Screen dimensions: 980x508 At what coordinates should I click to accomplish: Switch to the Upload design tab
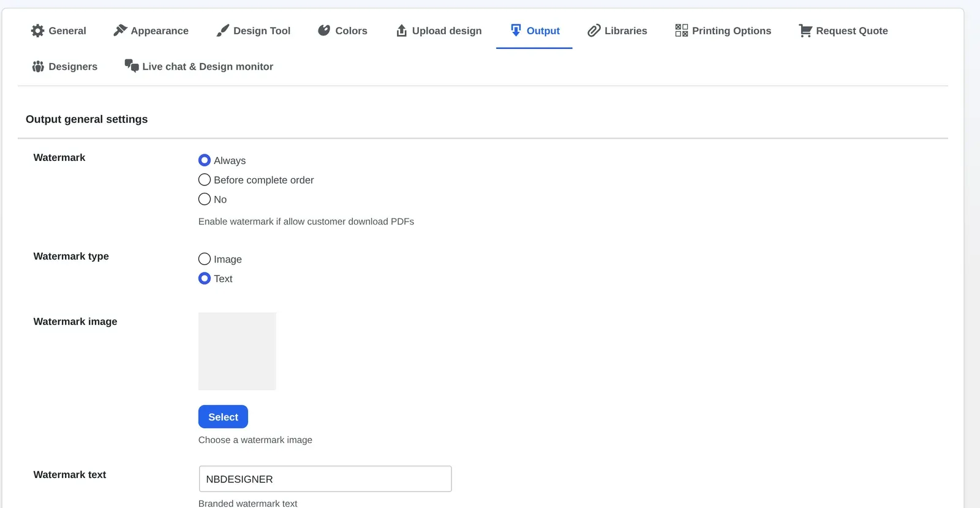(x=439, y=31)
